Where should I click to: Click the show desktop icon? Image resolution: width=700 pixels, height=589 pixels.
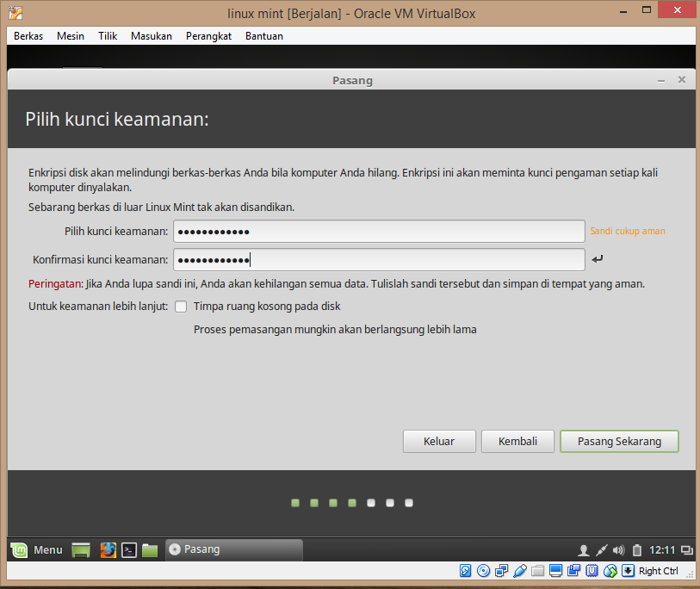(80, 549)
